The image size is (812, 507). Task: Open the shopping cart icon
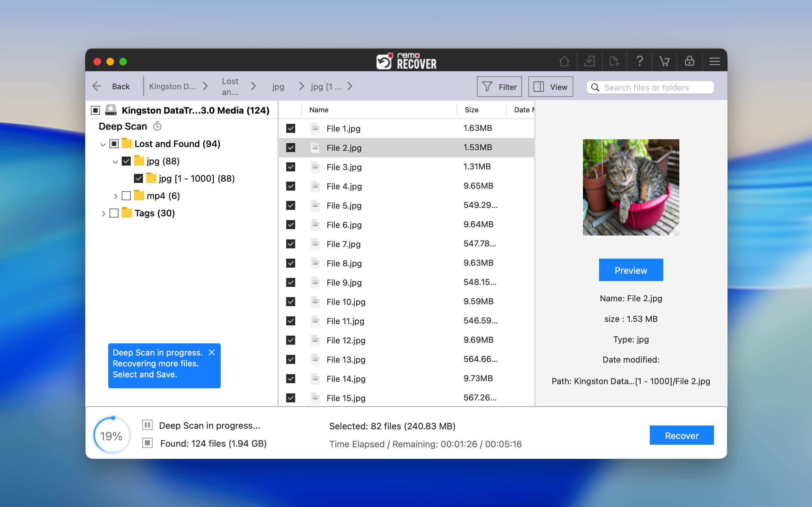[x=665, y=61]
